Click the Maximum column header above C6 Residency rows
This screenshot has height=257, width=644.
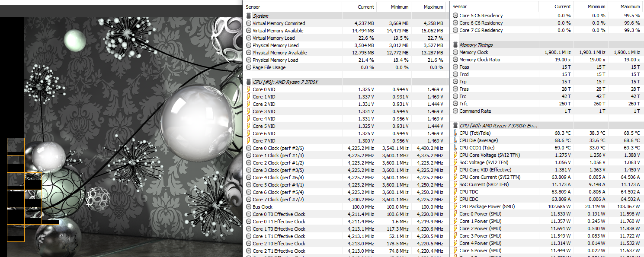point(625,6)
